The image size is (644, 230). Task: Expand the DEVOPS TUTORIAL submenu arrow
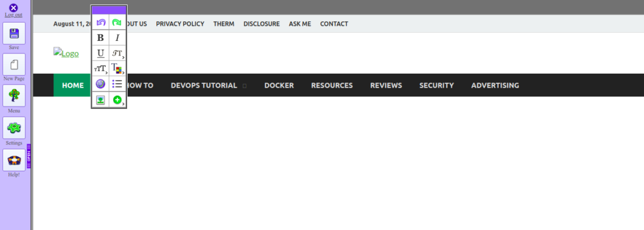[245, 86]
